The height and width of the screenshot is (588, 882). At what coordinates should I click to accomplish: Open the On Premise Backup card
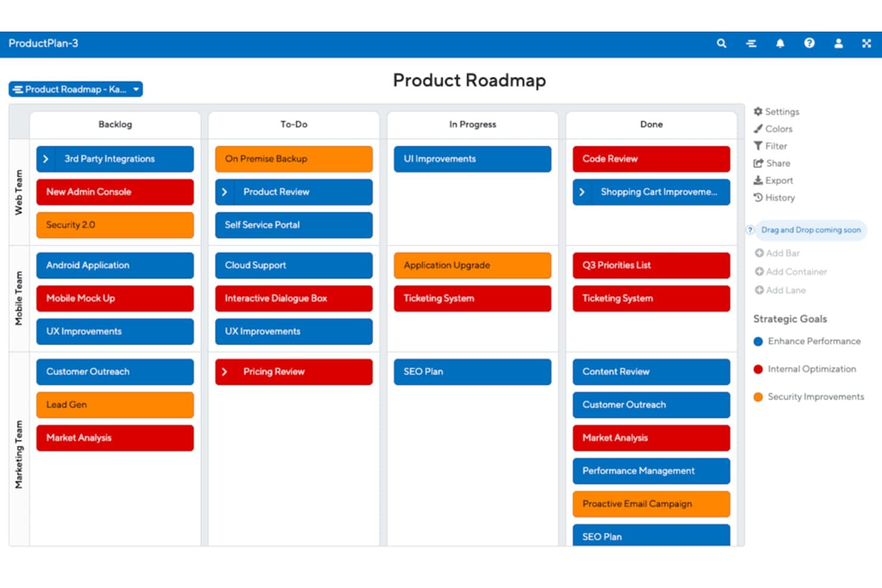(294, 159)
